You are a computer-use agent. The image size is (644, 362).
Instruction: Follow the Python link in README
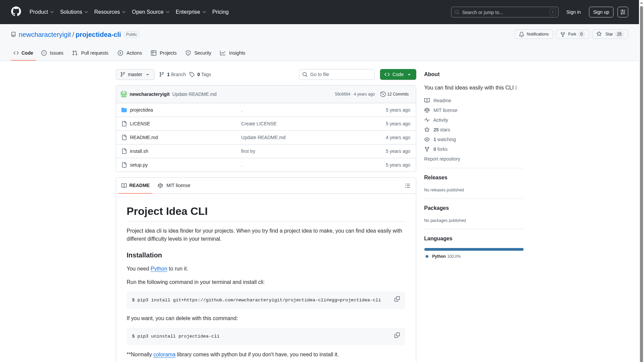[x=159, y=269]
